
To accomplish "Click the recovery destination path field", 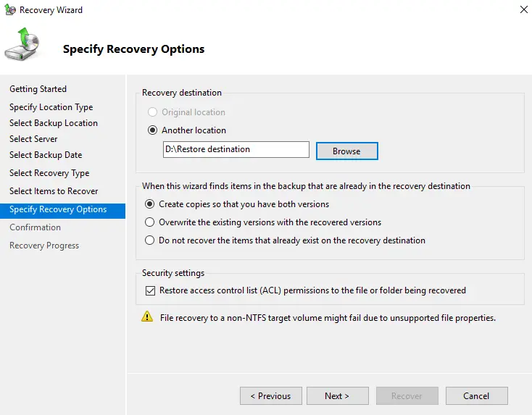I will [x=236, y=150].
